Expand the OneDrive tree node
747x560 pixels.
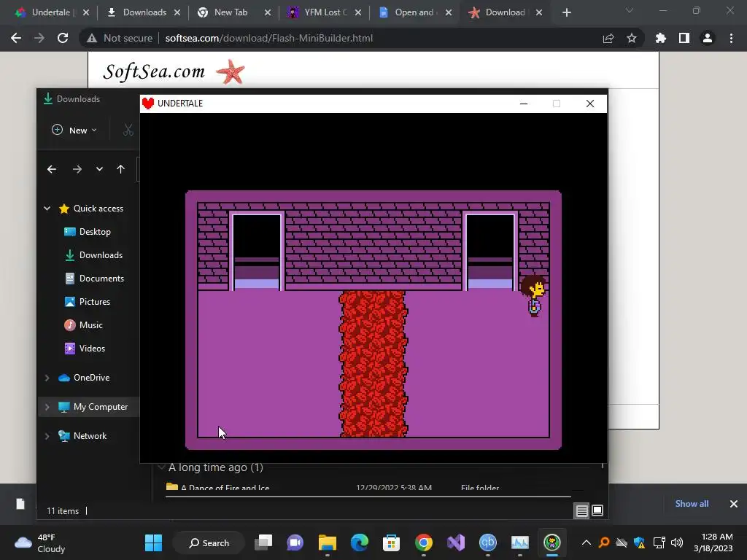coord(47,378)
